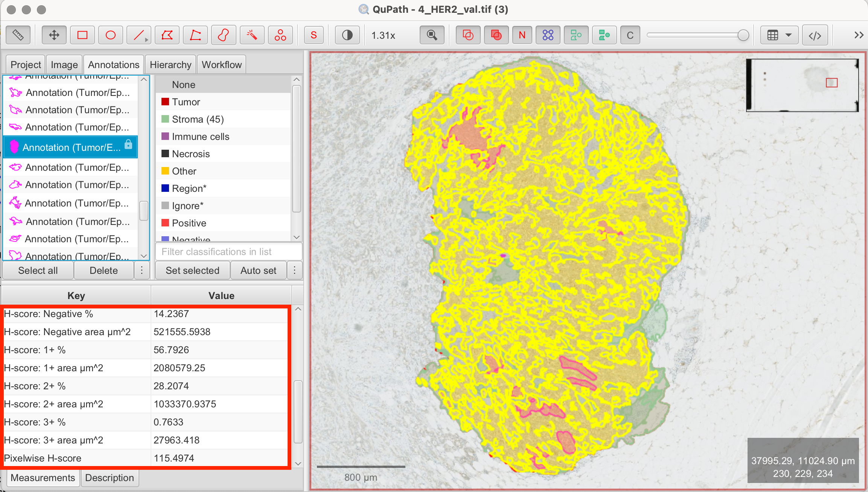Open the Workflow tab
The width and height of the screenshot is (868, 492).
pos(221,65)
